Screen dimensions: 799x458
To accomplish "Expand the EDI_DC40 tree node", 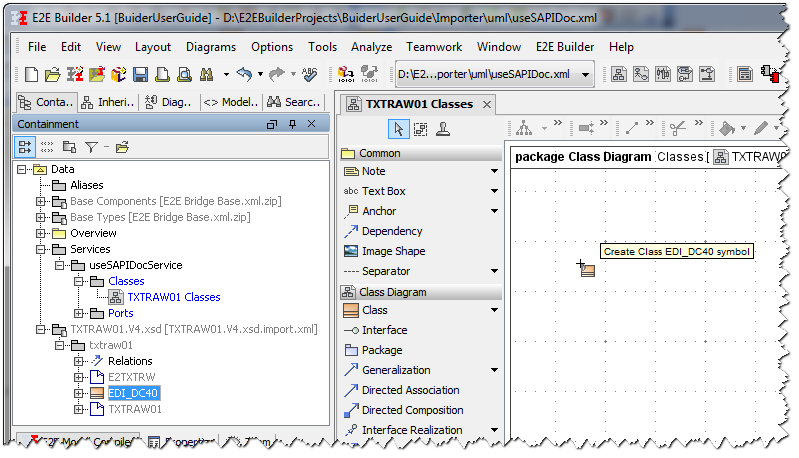I will coord(79,393).
